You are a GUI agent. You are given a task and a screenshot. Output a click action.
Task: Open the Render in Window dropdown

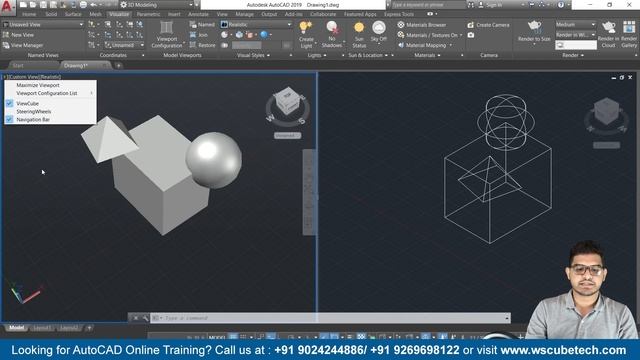tap(576, 35)
